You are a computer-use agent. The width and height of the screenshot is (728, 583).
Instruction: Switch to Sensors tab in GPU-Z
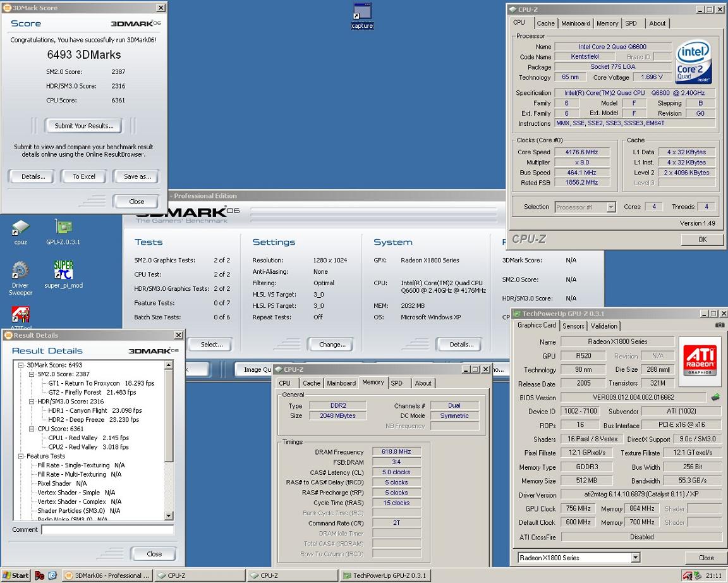pyautogui.click(x=573, y=326)
